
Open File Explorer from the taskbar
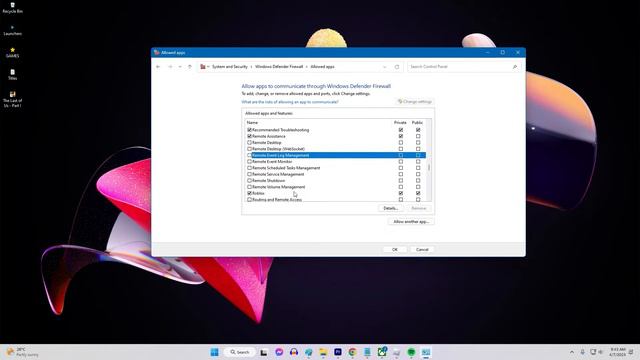coord(323,352)
